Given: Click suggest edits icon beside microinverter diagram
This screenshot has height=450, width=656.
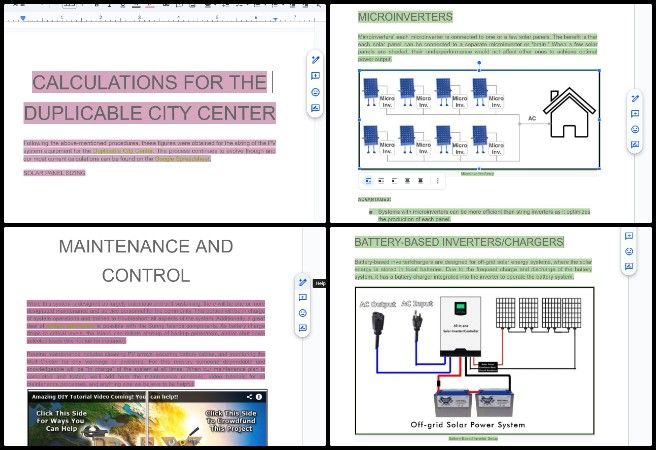Looking at the screenshot, I should [x=635, y=144].
